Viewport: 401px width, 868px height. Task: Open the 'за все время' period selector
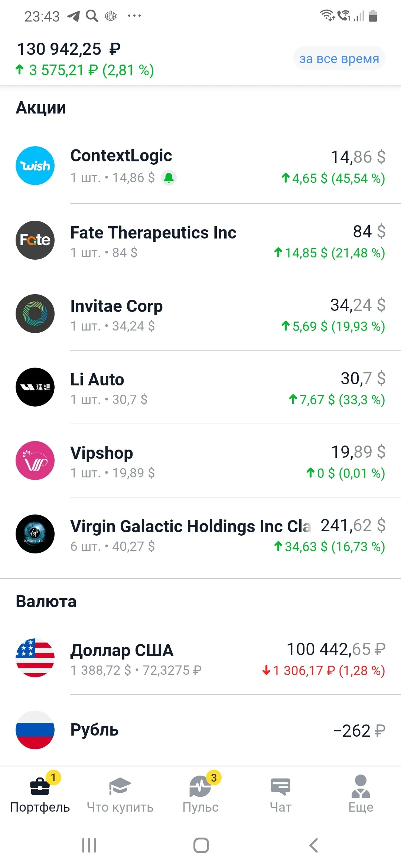pos(339,59)
